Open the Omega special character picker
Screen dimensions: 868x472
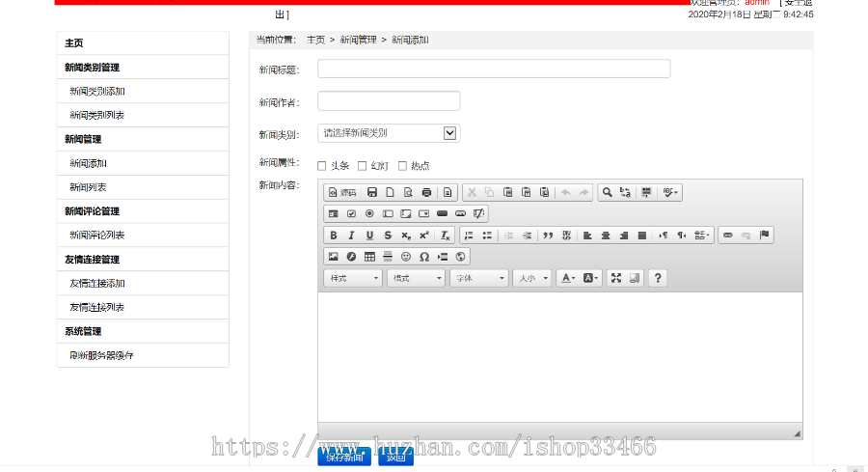424,257
